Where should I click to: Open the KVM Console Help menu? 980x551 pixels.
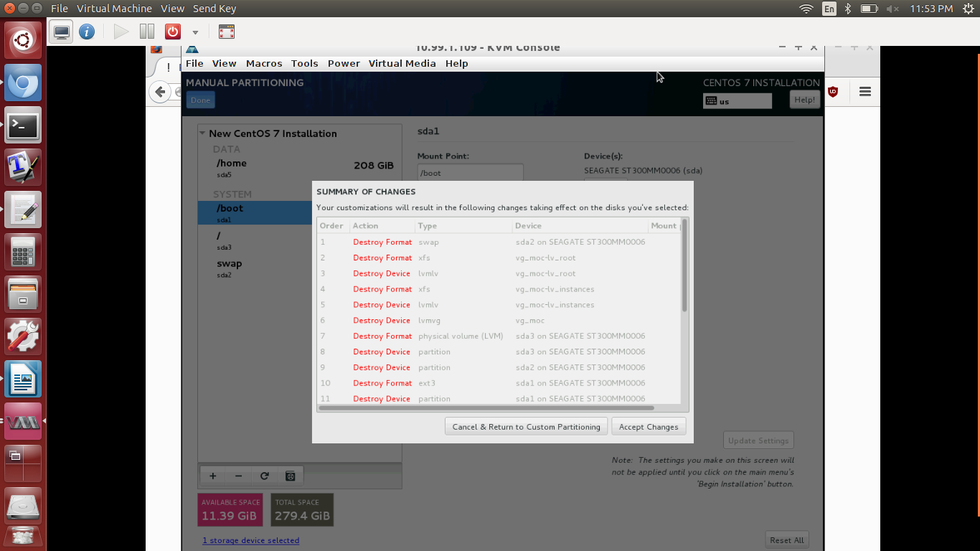tap(456, 63)
